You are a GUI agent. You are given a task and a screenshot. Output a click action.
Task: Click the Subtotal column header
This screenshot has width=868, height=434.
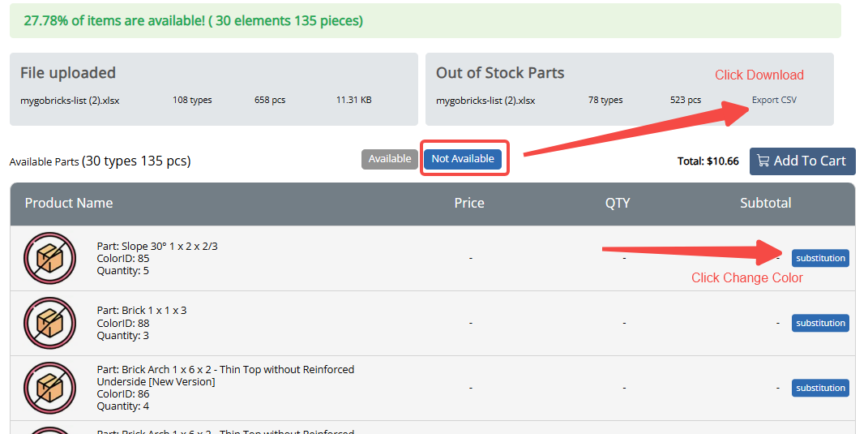click(765, 203)
